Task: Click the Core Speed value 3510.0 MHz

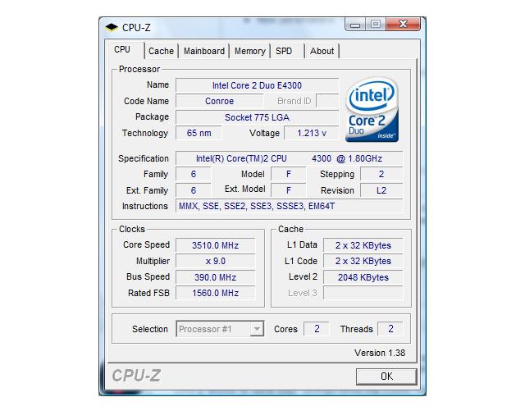Action: 215,245
